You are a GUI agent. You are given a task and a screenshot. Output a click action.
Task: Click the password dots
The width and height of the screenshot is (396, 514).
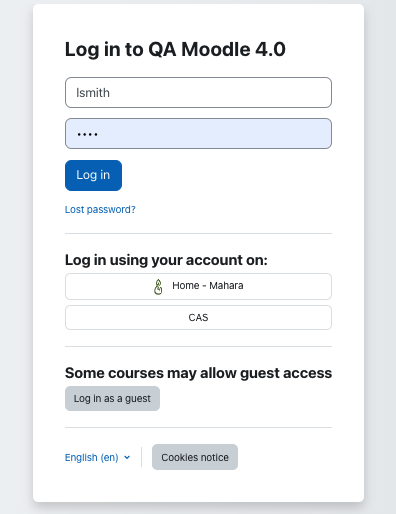coord(87,135)
